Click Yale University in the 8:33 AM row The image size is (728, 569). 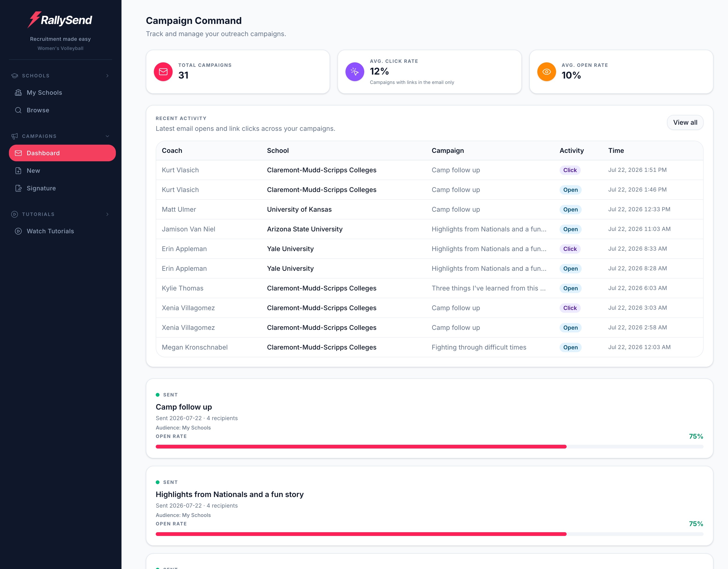coord(290,249)
